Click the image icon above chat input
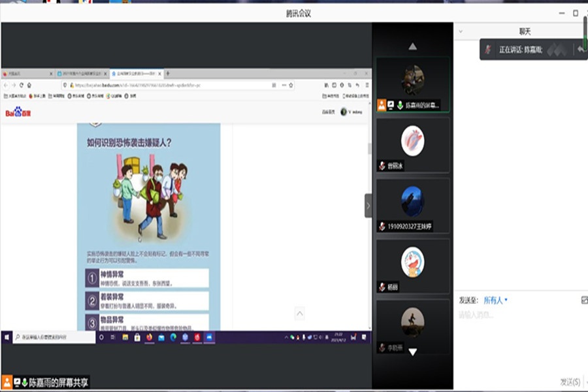 point(583,300)
